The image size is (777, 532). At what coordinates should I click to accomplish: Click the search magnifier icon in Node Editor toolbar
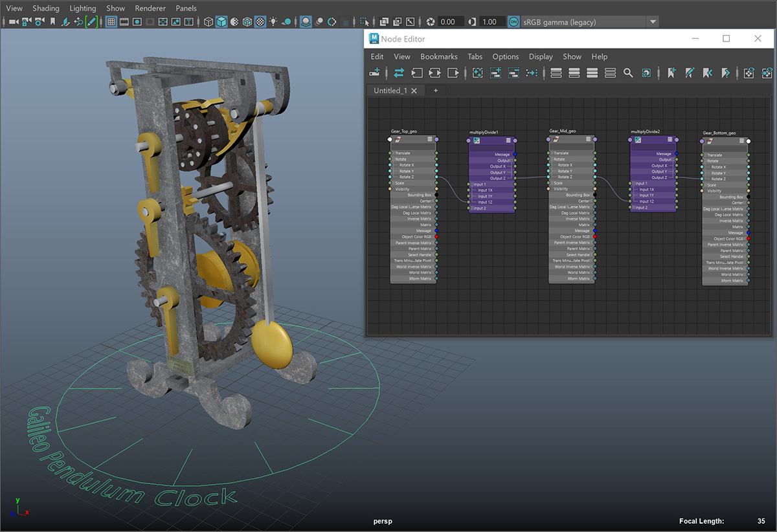628,73
